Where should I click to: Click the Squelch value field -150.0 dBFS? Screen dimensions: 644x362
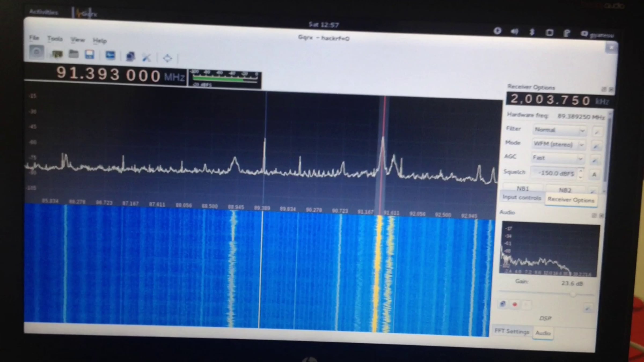pos(554,173)
